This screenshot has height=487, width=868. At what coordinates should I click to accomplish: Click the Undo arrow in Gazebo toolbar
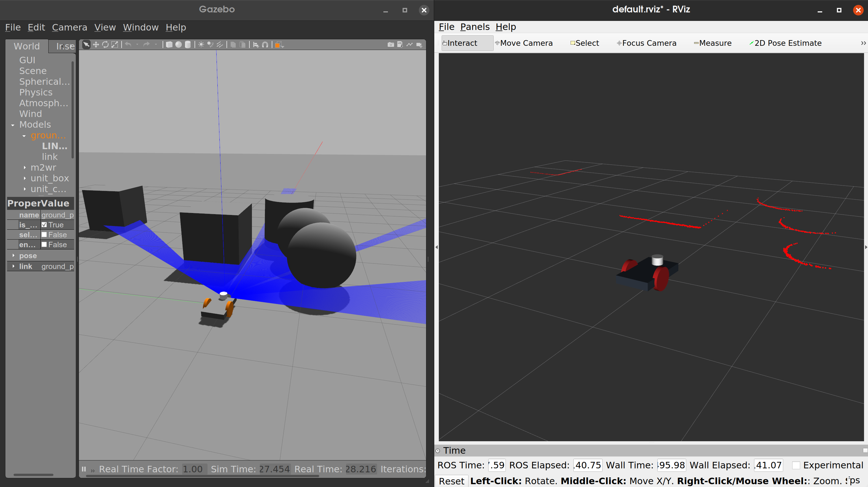tap(128, 44)
